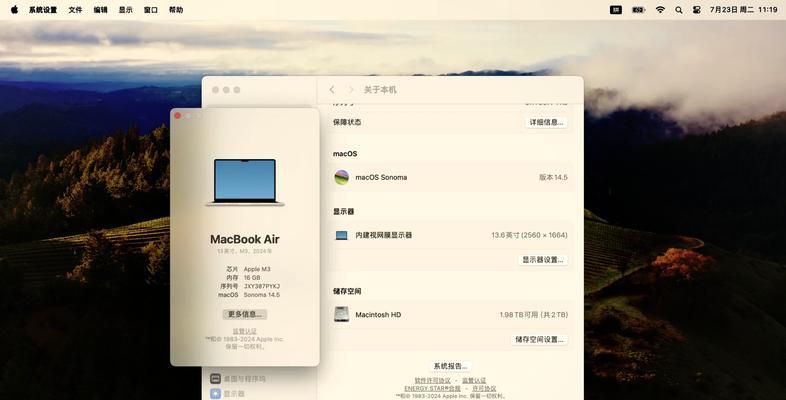This screenshot has height=400, width=786.
Task: Click the input method icon in menu bar
Action: coord(616,10)
